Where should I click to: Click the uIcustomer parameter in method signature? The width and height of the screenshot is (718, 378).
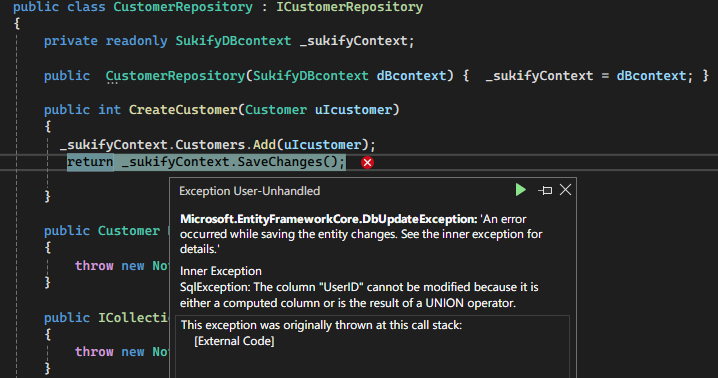point(353,110)
